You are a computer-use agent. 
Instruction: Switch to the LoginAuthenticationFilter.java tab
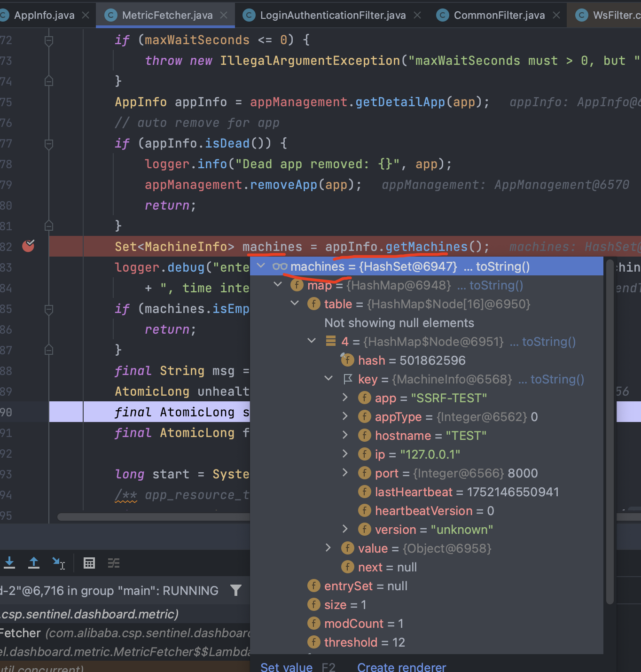pos(332,15)
